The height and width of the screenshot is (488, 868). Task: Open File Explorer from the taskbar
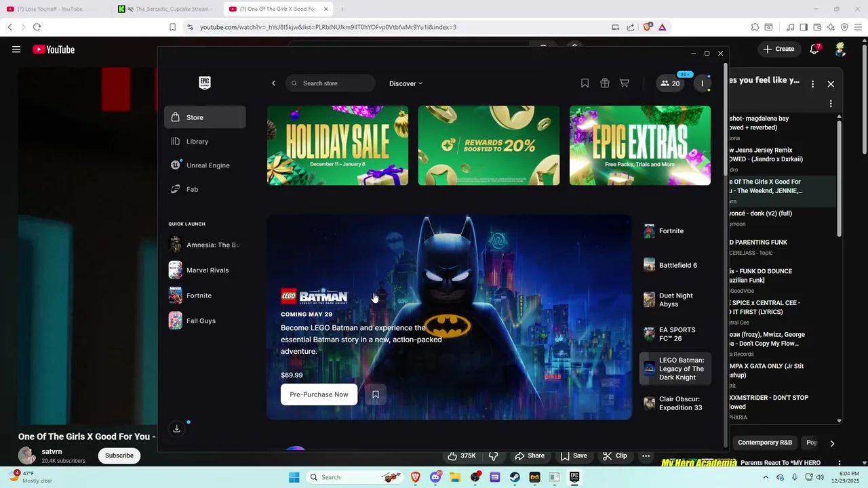455,477
